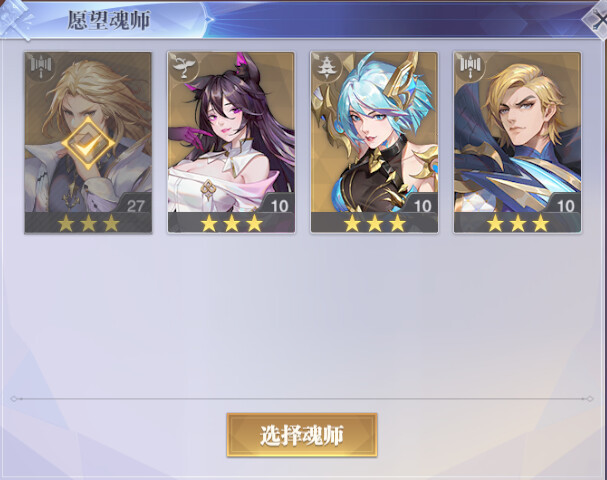Click the hammer emblem beside the title

point(16,20)
